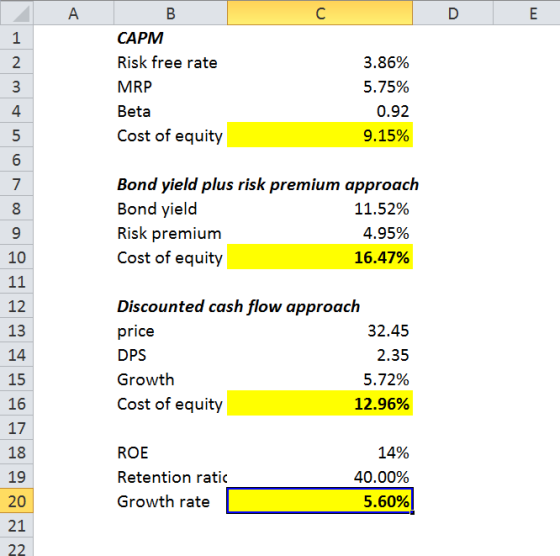The image size is (560, 556).
Task: Select column B header
Action: click(171, 13)
